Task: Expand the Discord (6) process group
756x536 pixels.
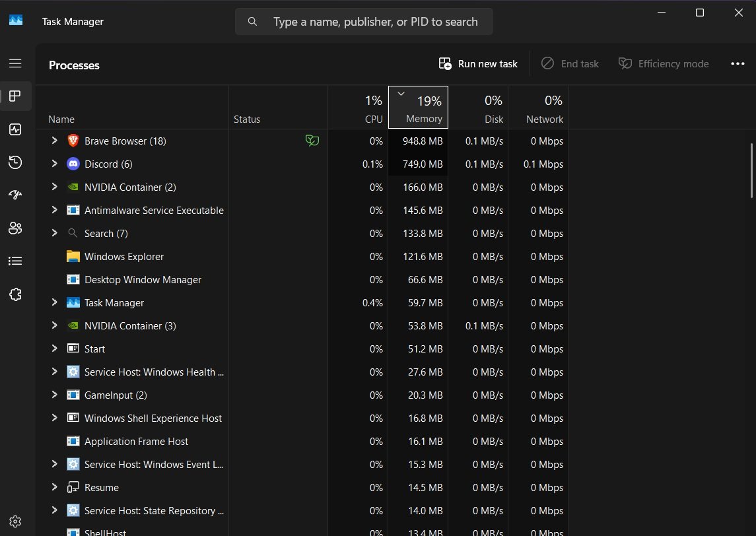Action: pos(55,164)
